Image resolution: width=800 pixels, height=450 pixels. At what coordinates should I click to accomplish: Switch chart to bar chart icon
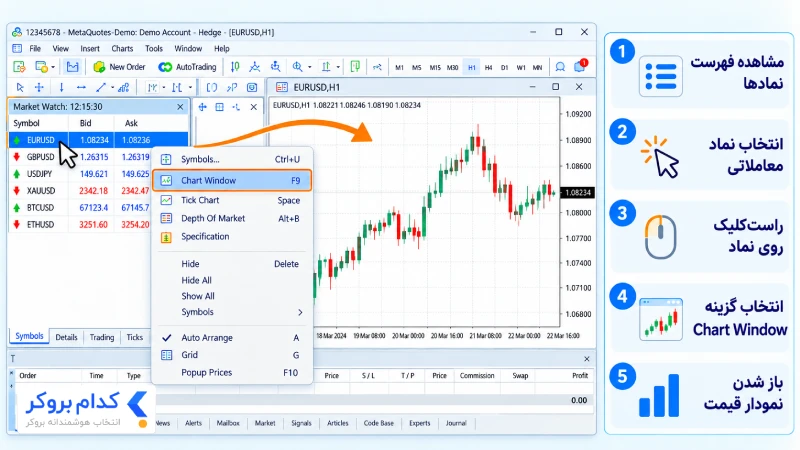pos(235,67)
